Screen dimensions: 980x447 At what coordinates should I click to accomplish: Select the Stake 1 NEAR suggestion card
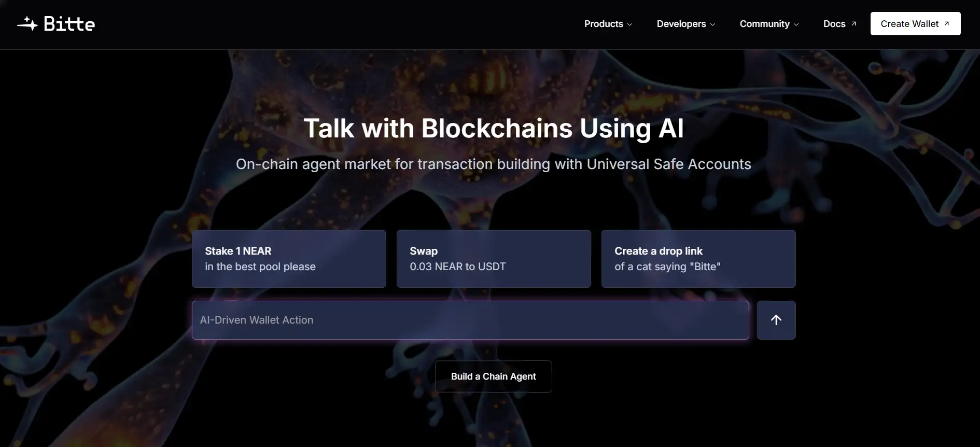coord(289,259)
